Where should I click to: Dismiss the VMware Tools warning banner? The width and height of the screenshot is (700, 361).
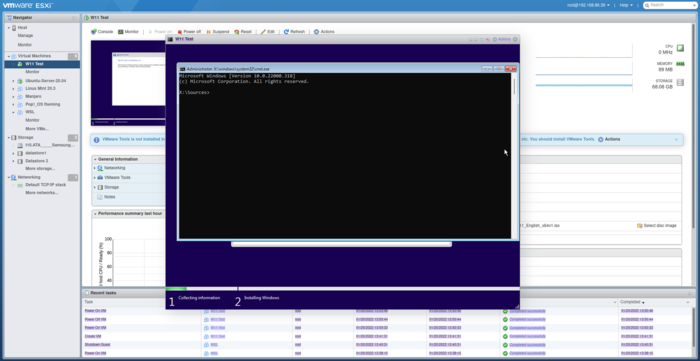click(x=676, y=140)
